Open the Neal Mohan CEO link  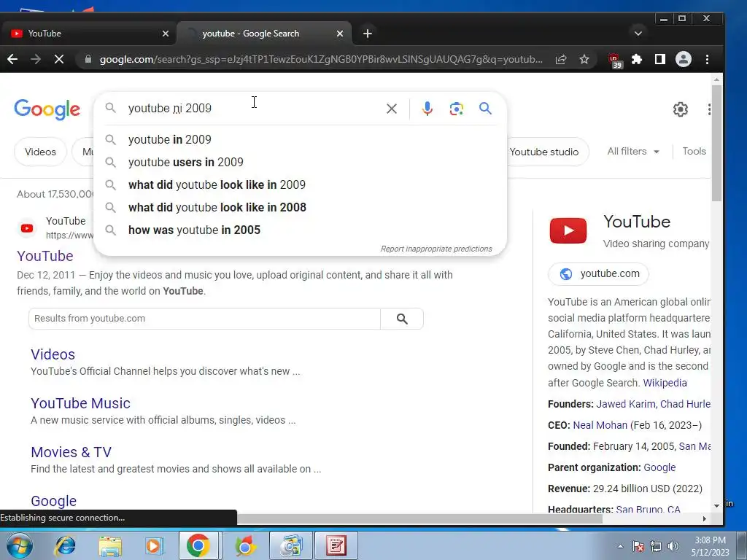(x=600, y=425)
